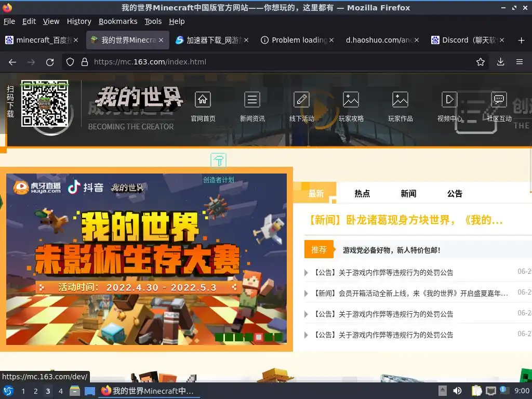The width and height of the screenshot is (532, 399).
Task: Open tracking protection shield icon
Action: coord(70,62)
